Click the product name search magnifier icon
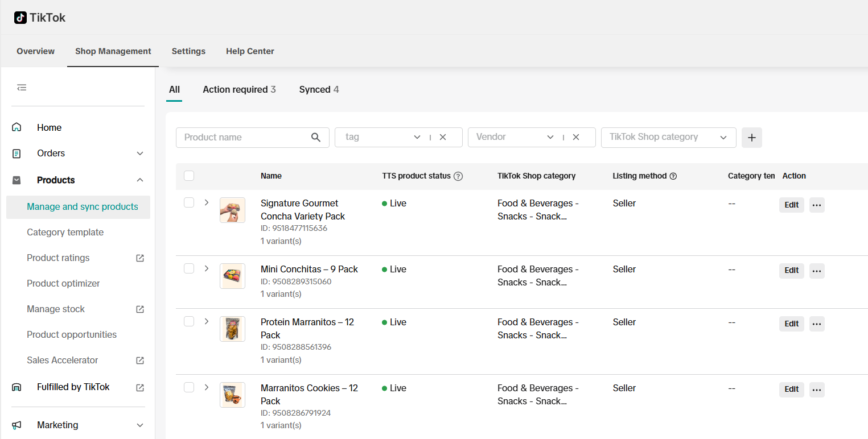Screen dimensions: 868x439 coord(316,137)
